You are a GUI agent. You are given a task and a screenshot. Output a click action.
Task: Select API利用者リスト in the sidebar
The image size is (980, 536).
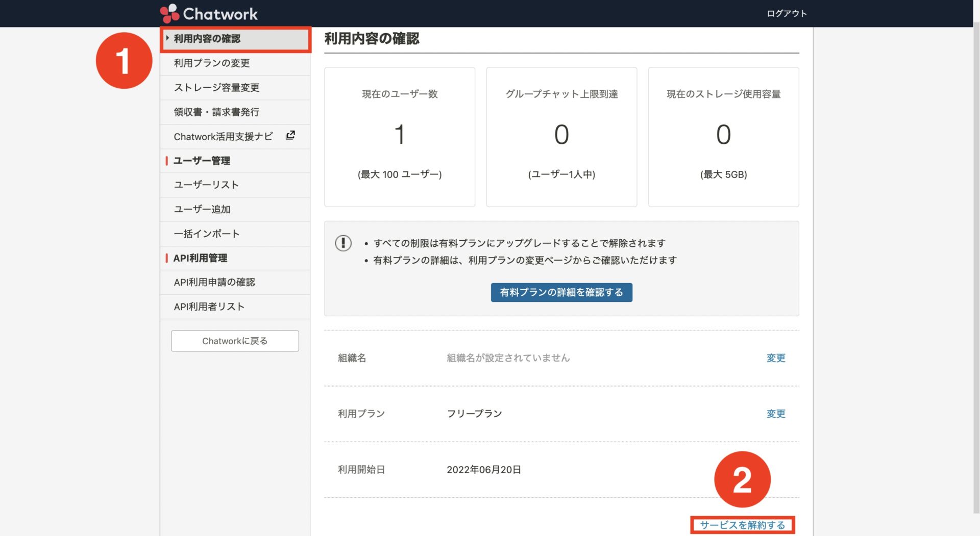235,307
